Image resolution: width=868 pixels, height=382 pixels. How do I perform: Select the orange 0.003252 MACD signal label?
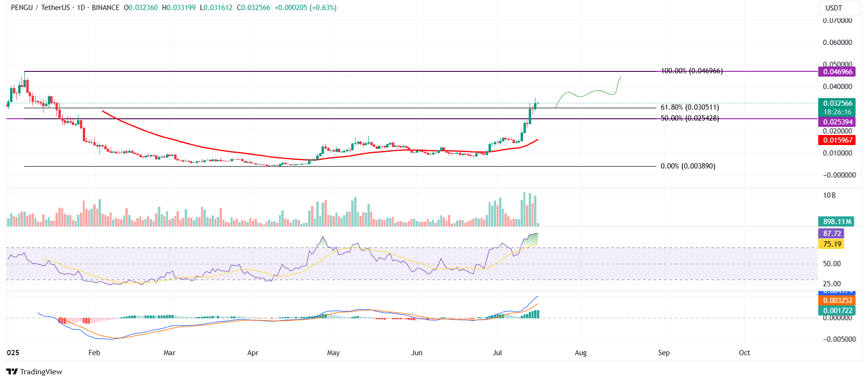pos(837,301)
